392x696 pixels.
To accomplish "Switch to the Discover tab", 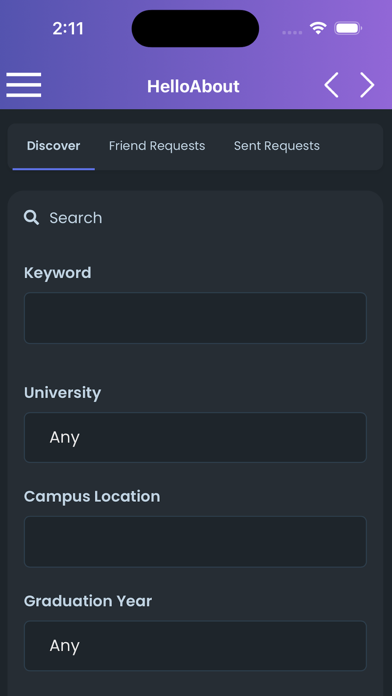I will [54, 146].
